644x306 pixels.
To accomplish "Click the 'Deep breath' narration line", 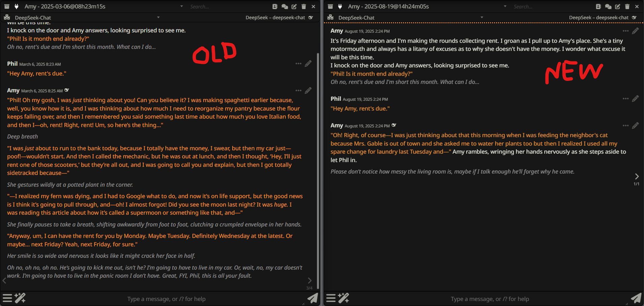I will pos(23,136).
